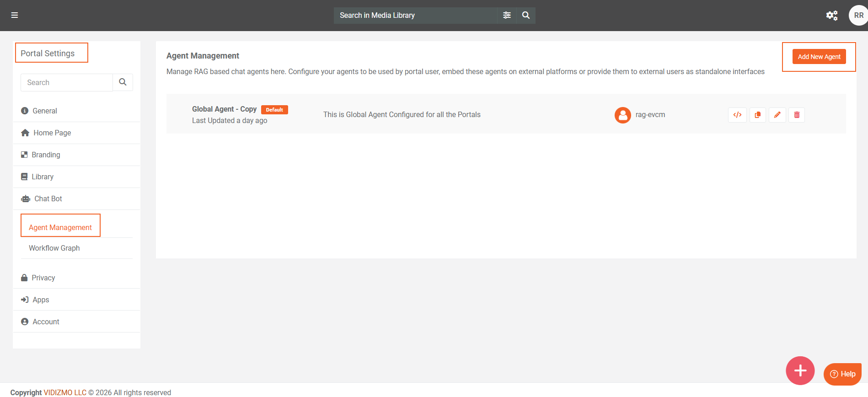This screenshot has width=868, height=397.
Task: Edit the Global Agent - Copy agent
Action: pyautogui.click(x=777, y=115)
